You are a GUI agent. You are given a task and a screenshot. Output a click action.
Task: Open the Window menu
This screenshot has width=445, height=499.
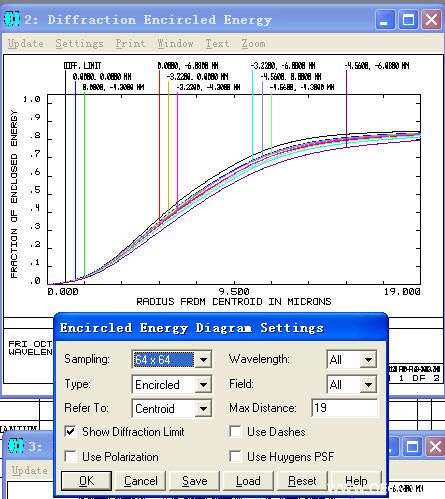pyautogui.click(x=175, y=44)
